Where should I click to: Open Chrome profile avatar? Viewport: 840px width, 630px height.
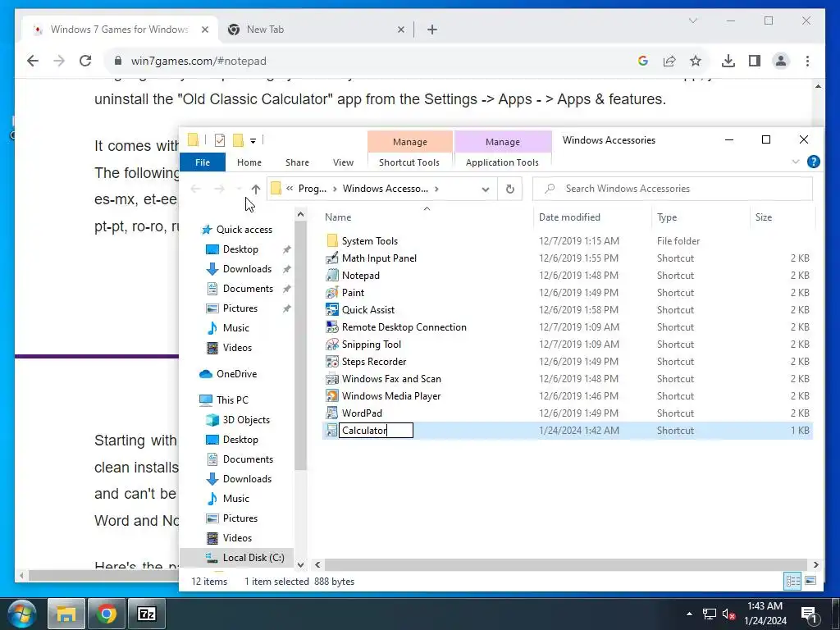pos(781,61)
